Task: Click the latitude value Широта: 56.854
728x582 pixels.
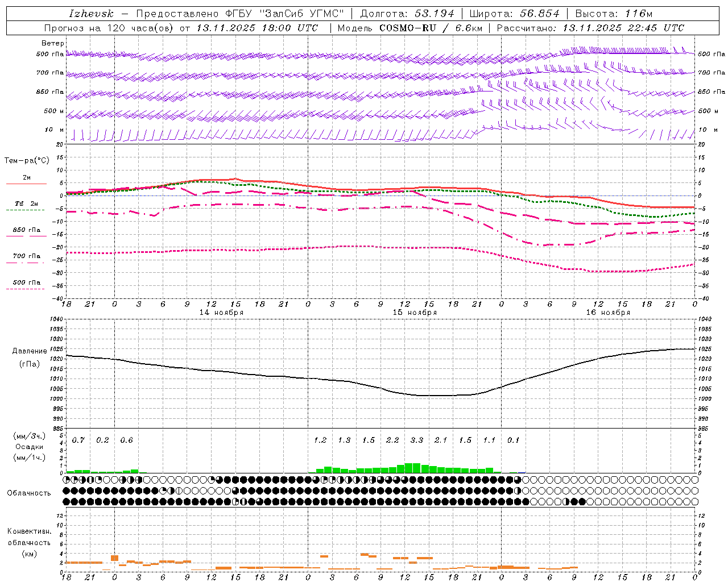Action: (x=514, y=14)
